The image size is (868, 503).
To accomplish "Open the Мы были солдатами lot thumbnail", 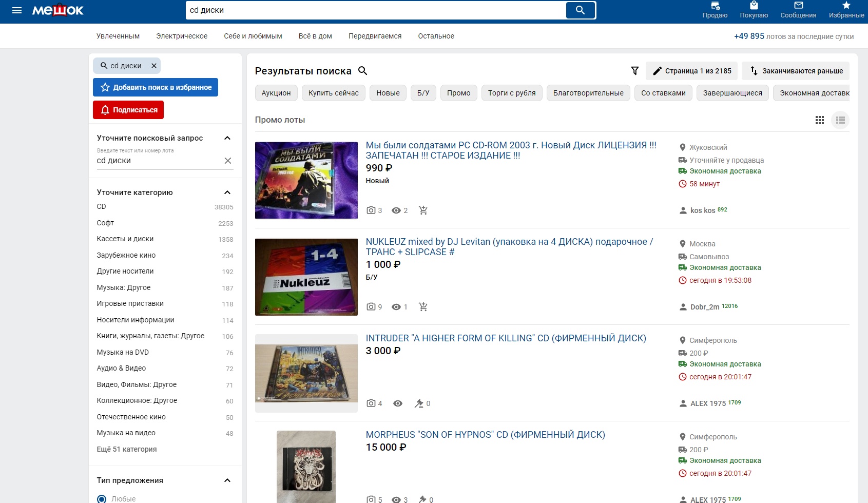I will point(306,180).
